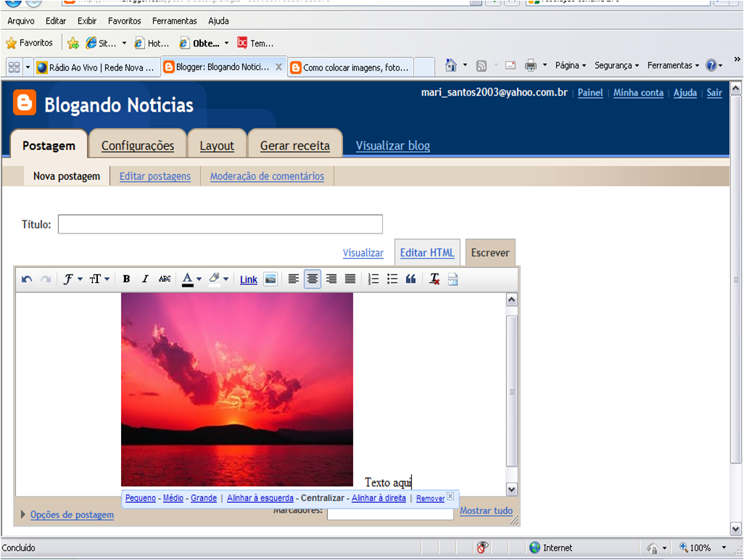744x560 pixels.
Task: Start a numbered list
Action: tap(372, 279)
